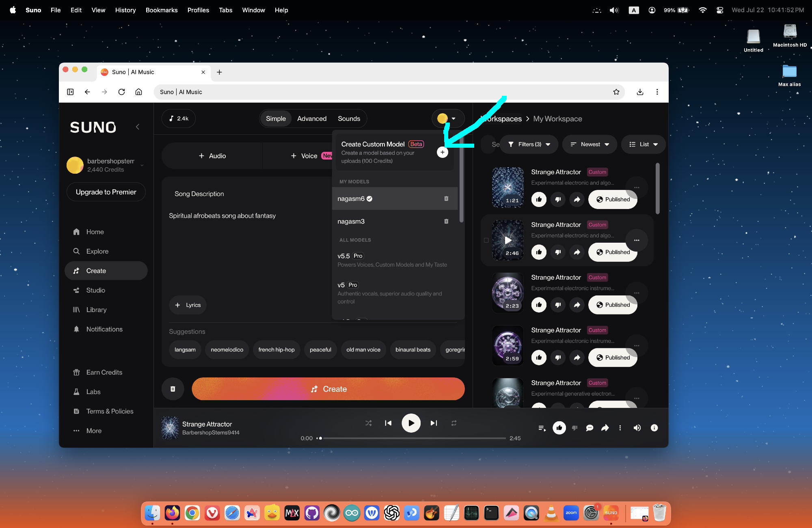Open Studio from the sidebar
The width and height of the screenshot is (812, 528).
106,290
